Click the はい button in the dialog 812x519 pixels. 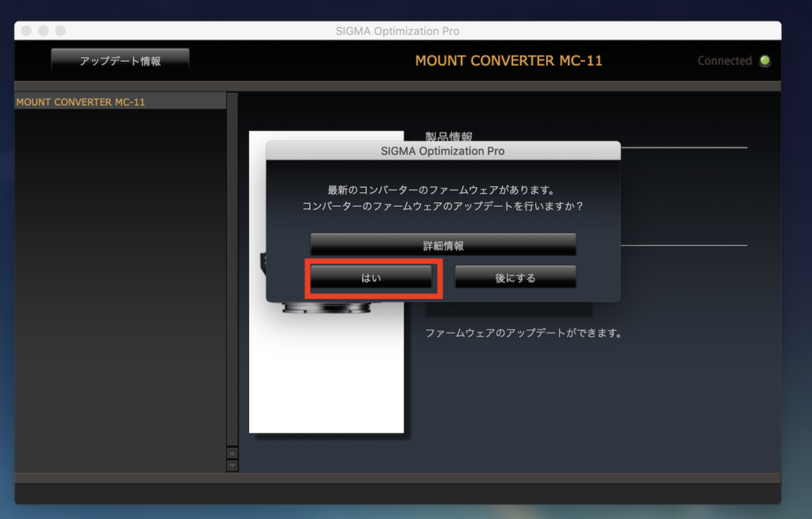point(371,278)
